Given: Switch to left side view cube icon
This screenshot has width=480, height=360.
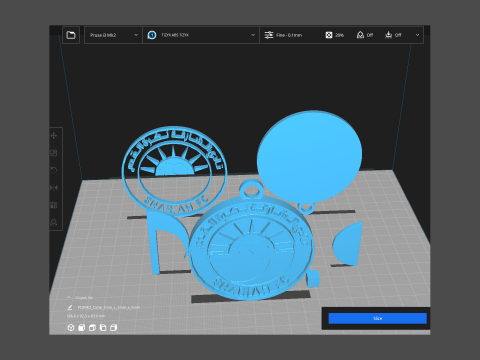Looking at the screenshot, I should (x=103, y=328).
